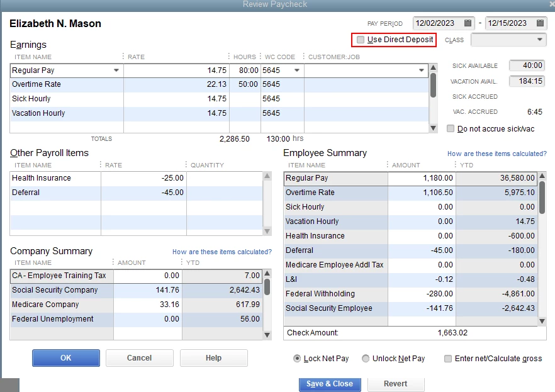Open the pay period end date calendar
Viewport: 555px width, 392px height.
point(540,23)
